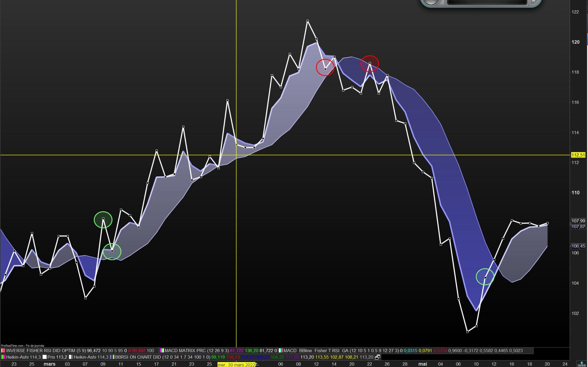588x367 pixels.
Task: Click the ribbed grip on floating widget
Action: 442,2
